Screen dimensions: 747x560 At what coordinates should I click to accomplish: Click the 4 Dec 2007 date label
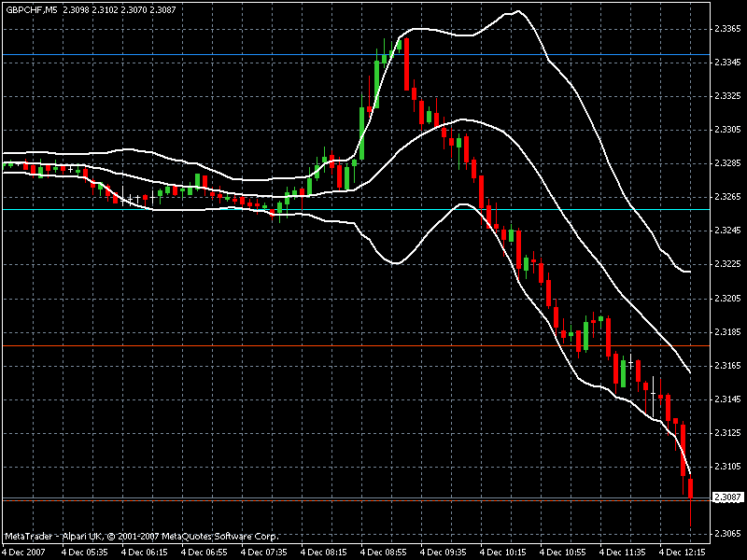[28, 552]
